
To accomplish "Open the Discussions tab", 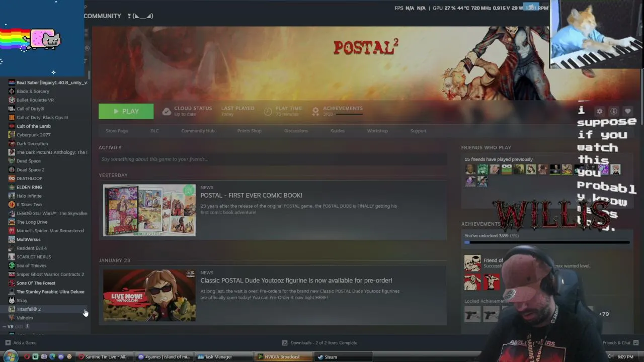I will click(296, 131).
